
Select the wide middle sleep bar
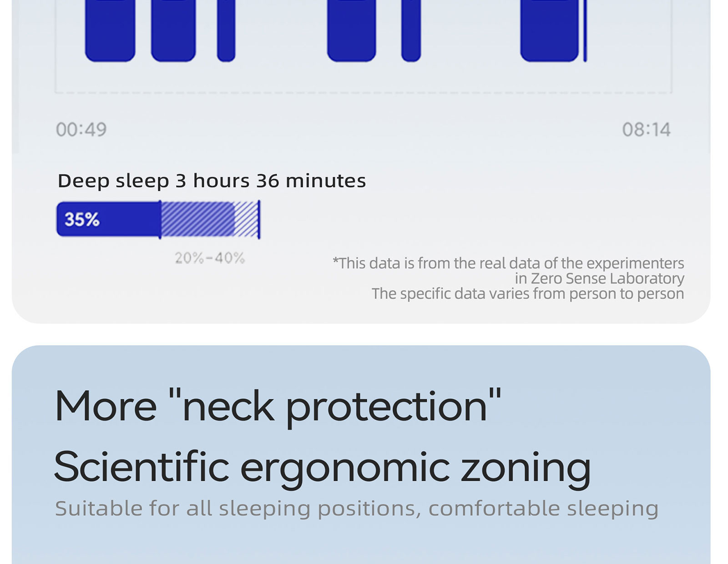click(352, 30)
